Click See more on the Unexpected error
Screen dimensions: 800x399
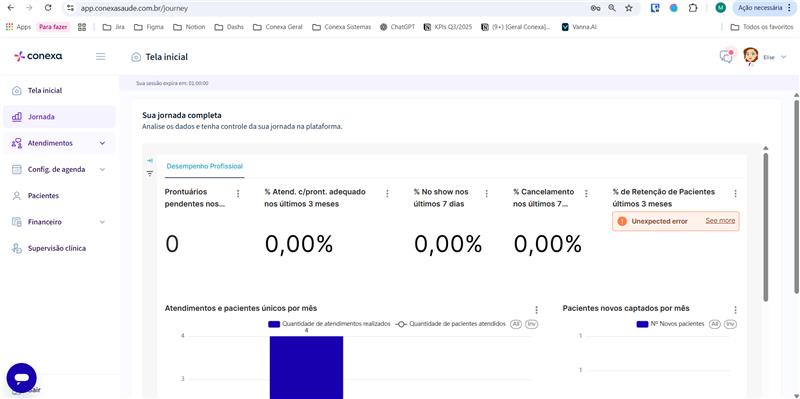(720, 221)
